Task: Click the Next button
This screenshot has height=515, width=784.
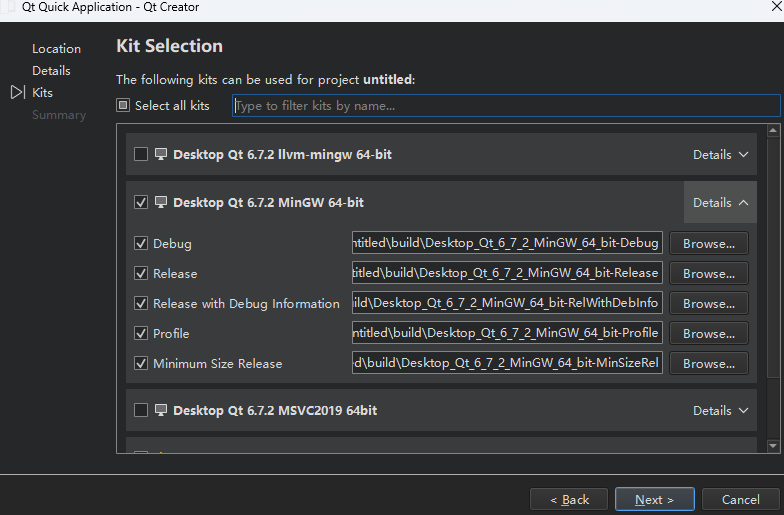Action: pyautogui.click(x=654, y=499)
